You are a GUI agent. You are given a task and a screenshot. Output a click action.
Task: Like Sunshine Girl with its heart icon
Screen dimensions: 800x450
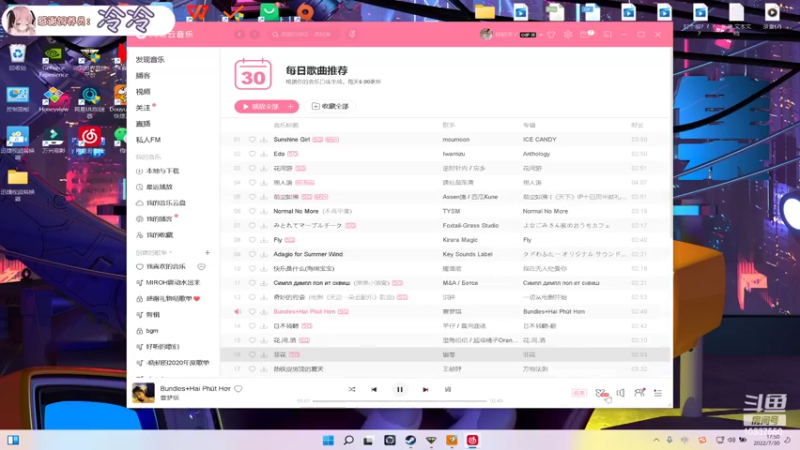pos(252,139)
